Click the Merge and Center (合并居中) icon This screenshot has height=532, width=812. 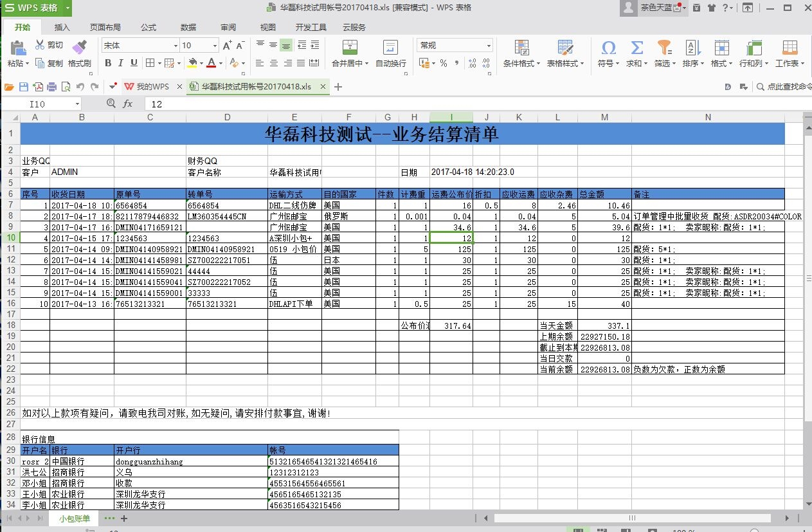(350, 47)
